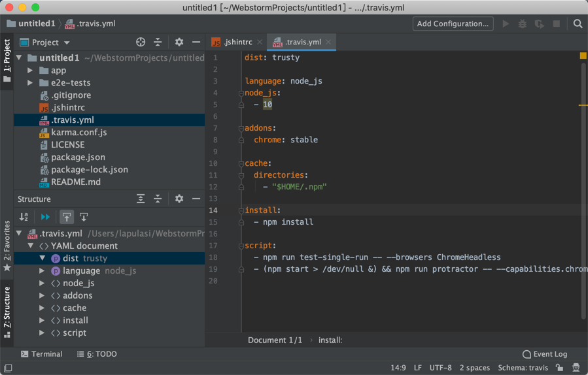Change LF line separator
This screenshot has width=588, height=375.
coord(418,368)
